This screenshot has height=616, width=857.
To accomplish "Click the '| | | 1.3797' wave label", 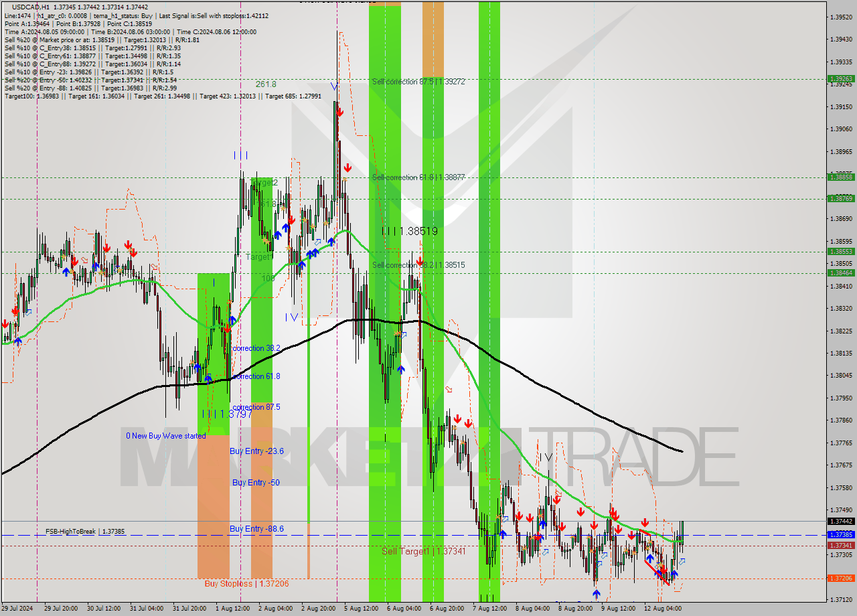I will (x=227, y=414).
